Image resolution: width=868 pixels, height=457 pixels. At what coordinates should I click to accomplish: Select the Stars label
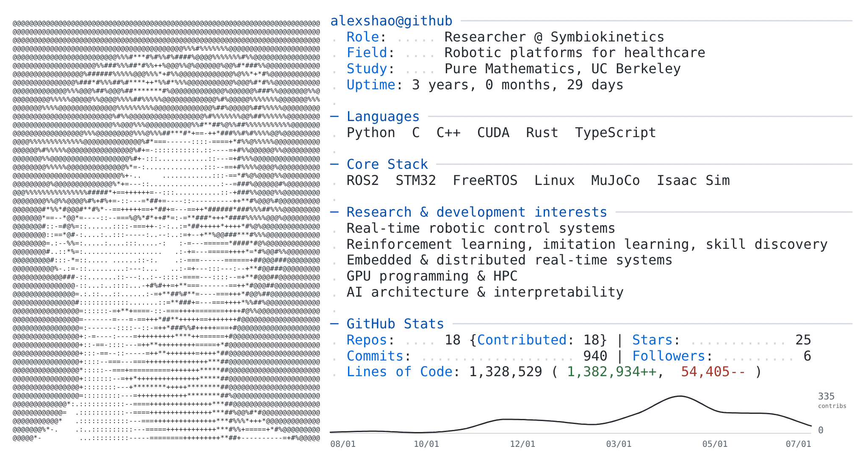[x=652, y=340]
